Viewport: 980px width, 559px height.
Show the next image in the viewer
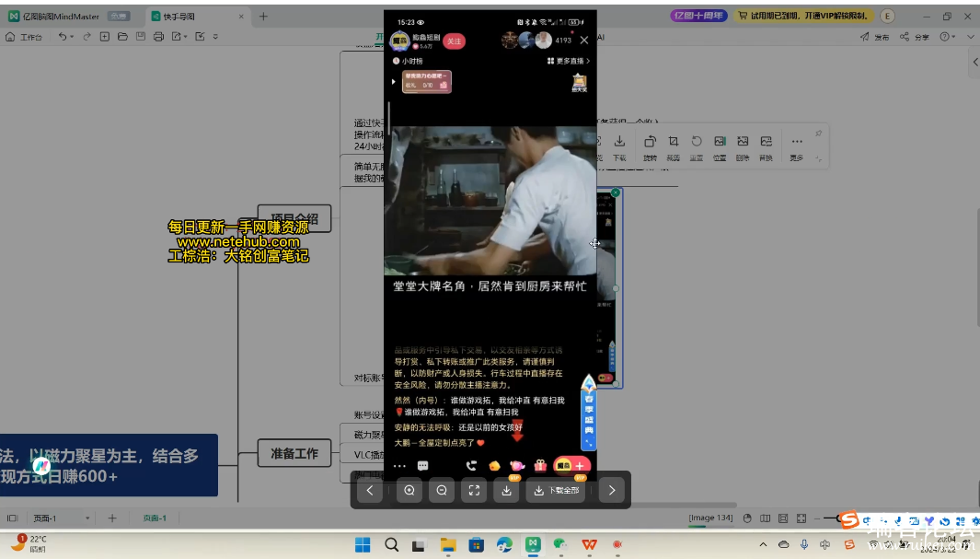click(x=612, y=491)
